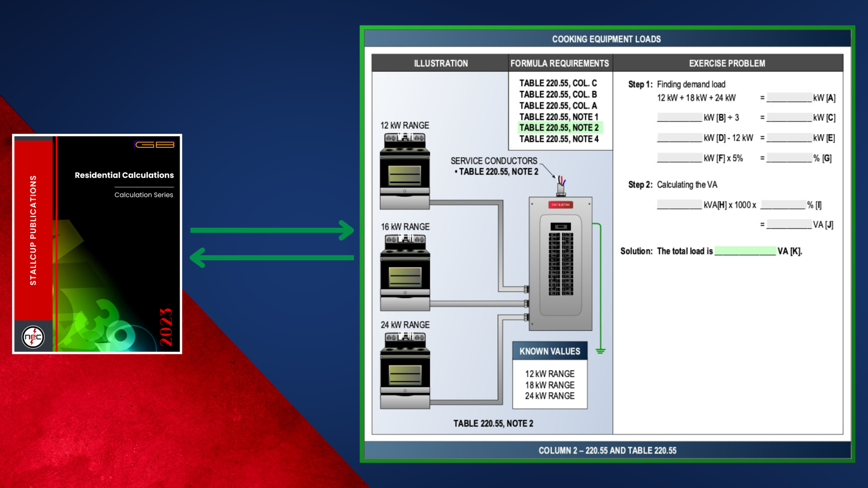Click the left-pointing green arrow
Viewport: 868px width, 488px height.
point(272,258)
